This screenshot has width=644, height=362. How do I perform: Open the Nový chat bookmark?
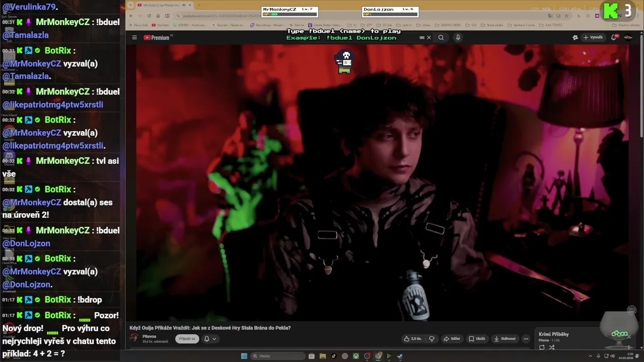138,25
